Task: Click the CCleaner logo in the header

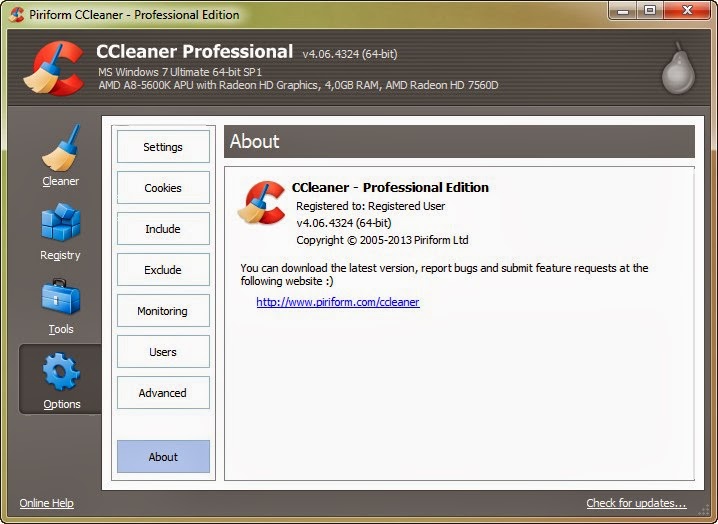Action: [x=54, y=68]
